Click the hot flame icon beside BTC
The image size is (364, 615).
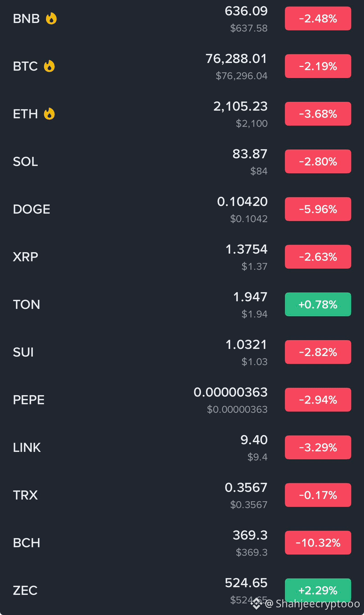49,66
